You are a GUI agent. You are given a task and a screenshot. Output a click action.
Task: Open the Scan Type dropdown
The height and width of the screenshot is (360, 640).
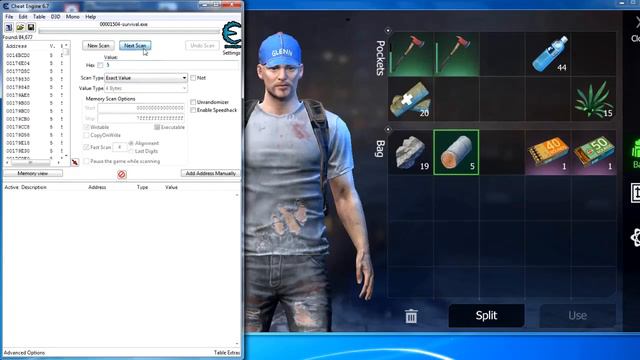[x=146, y=78]
